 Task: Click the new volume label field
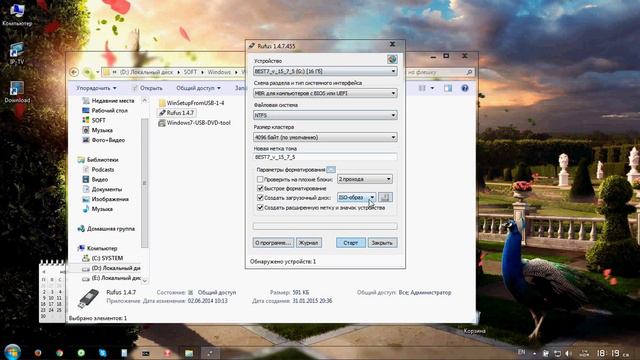coord(325,157)
